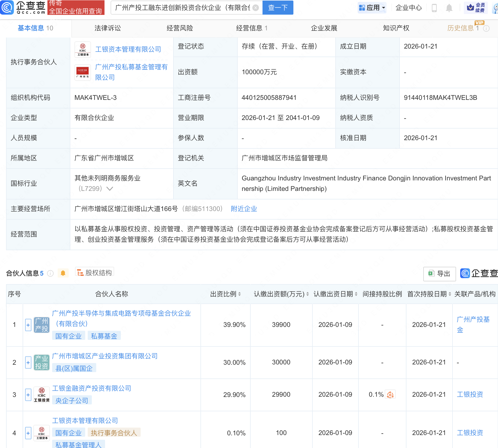The width and height of the screenshot is (498, 448).
Task: Click indirect shareholding path icon next to 0.1%
Action: [x=390, y=394]
